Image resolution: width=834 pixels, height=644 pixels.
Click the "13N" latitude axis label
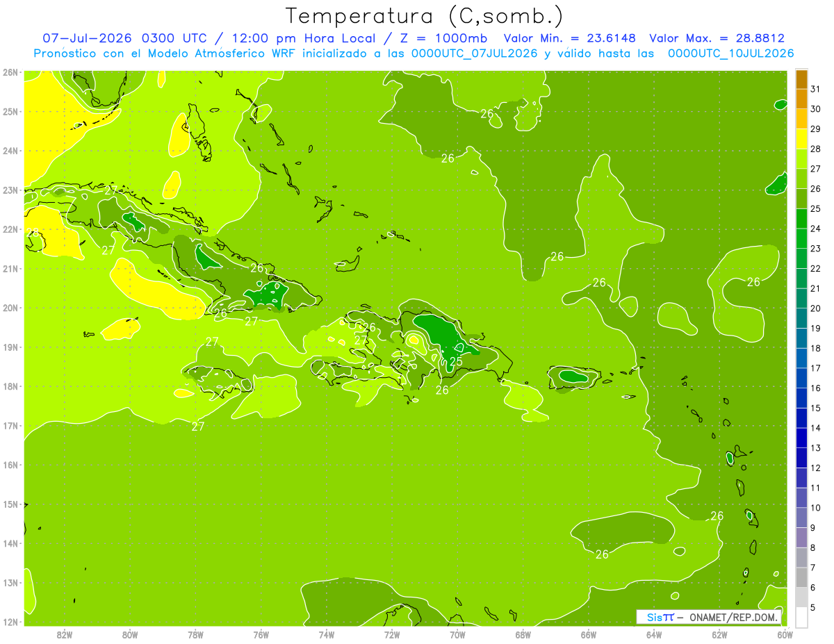[10, 582]
